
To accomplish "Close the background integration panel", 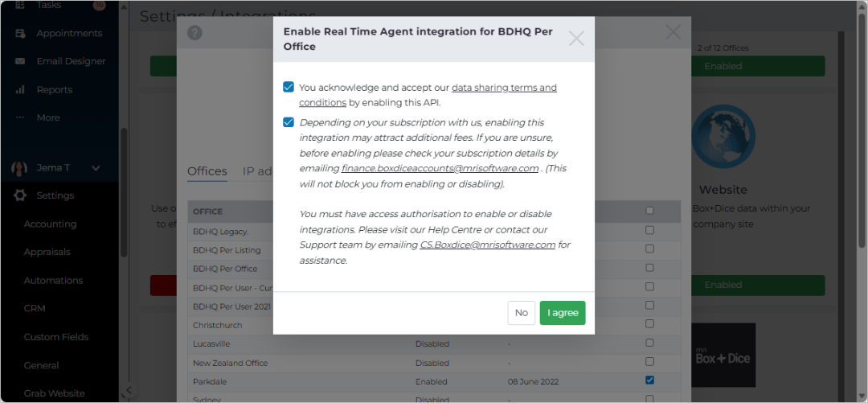I will 674,32.
